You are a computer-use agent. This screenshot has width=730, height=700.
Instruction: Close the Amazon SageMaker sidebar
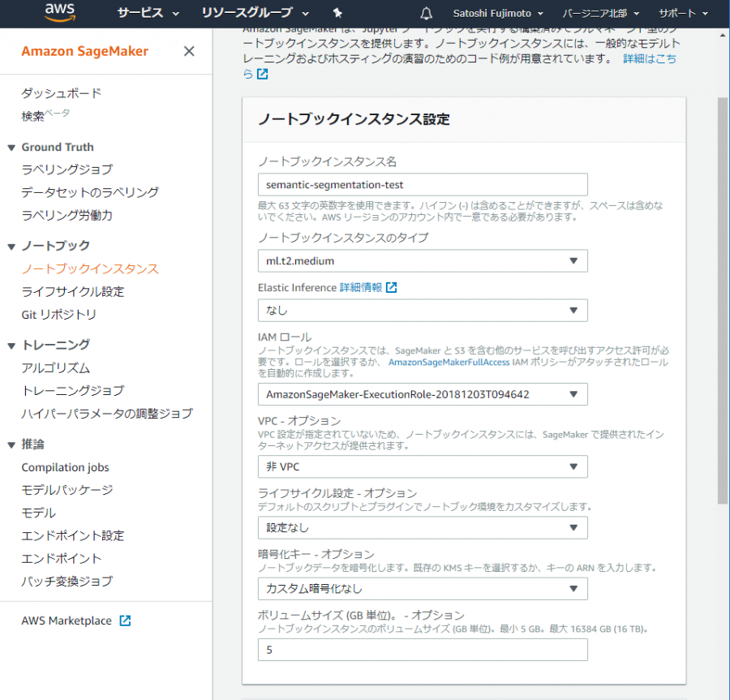point(189,51)
